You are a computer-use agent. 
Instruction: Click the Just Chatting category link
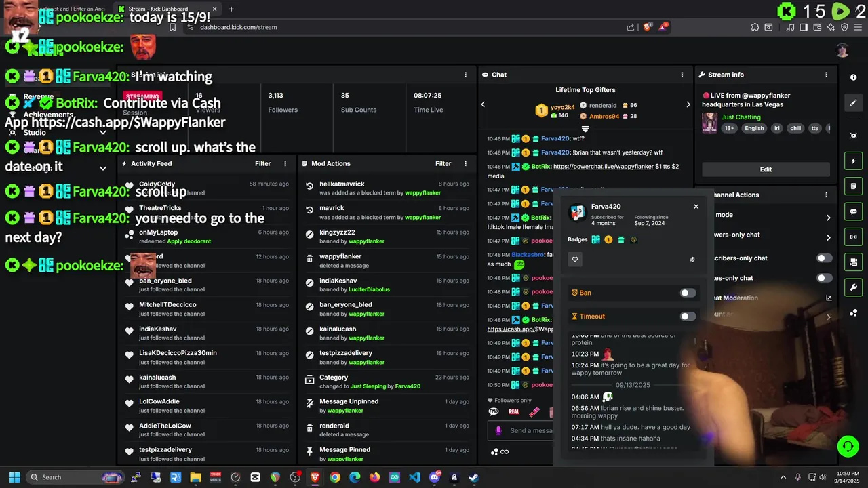click(741, 117)
